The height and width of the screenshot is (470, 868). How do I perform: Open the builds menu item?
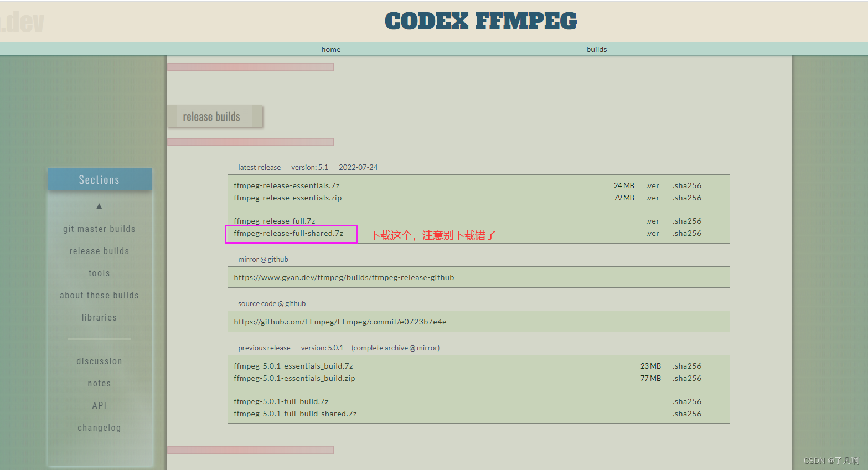pos(597,49)
